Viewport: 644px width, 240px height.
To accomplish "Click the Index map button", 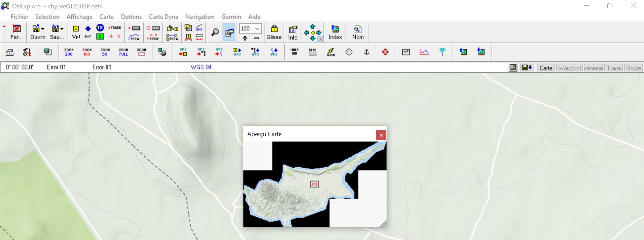I will [335, 32].
